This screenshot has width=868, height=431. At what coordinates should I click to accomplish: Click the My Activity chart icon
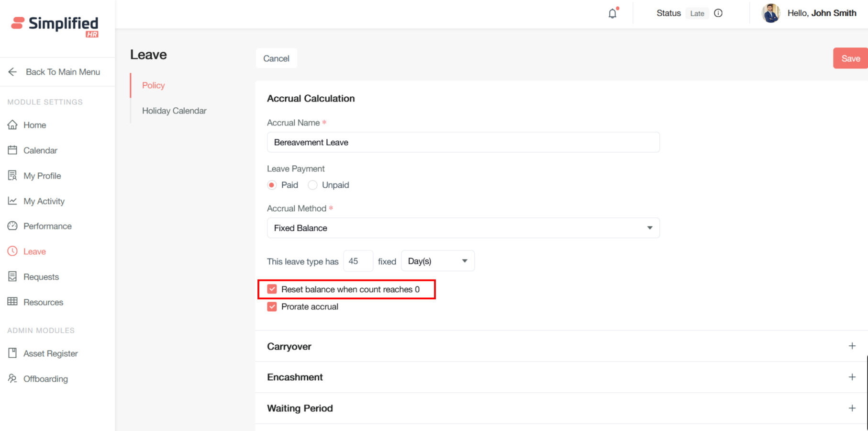point(12,201)
